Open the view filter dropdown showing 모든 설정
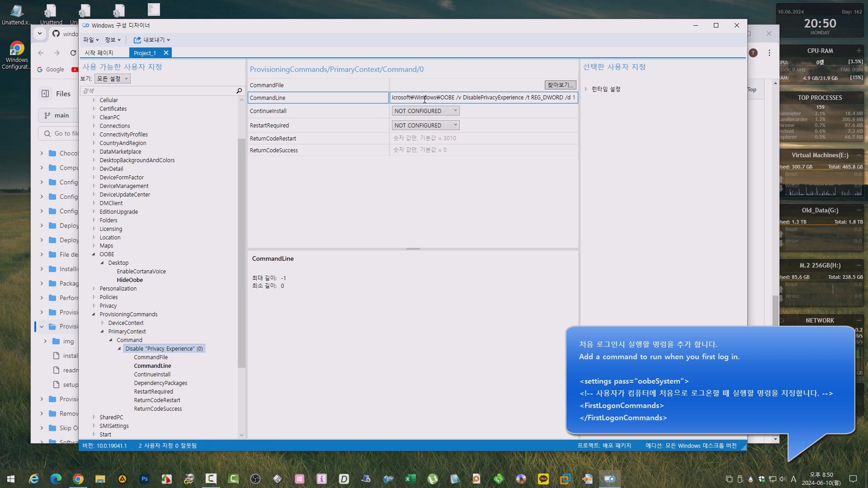This screenshot has height=488, width=868. pos(112,79)
